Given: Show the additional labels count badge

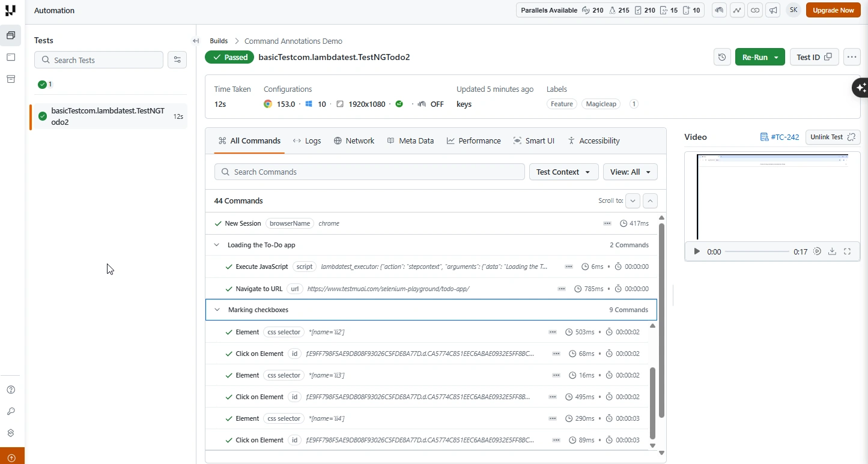Looking at the screenshot, I should (x=633, y=104).
